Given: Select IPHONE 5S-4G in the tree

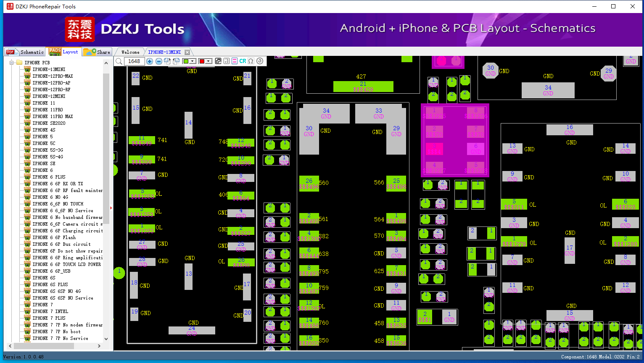Looking at the screenshot, I should 48,157.
